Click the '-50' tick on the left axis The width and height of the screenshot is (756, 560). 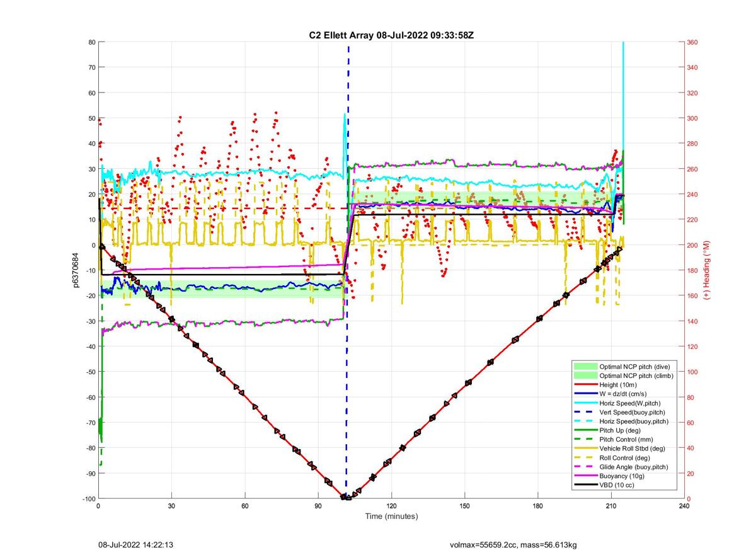pos(89,372)
